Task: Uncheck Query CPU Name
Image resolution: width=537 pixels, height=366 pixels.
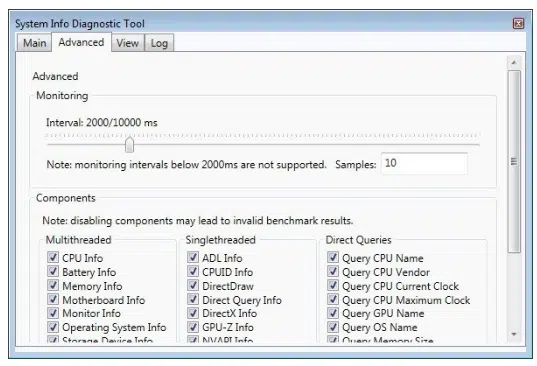Action: pyautogui.click(x=333, y=257)
